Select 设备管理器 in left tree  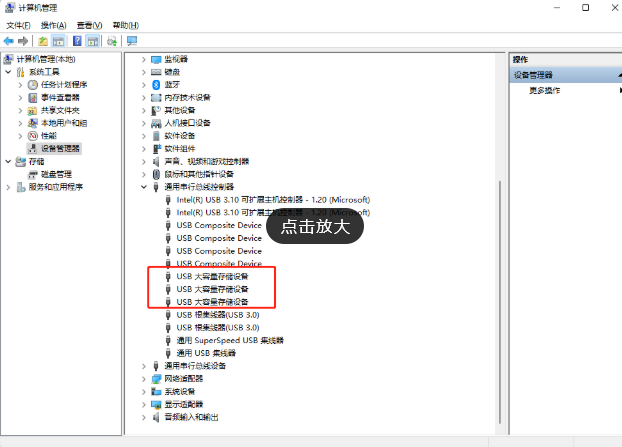click(x=60, y=148)
